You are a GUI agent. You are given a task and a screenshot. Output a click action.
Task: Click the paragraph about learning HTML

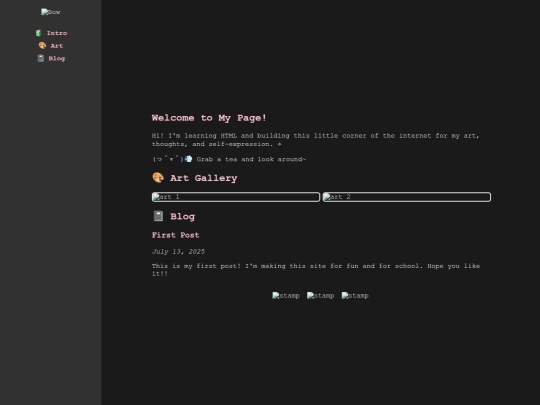315,140
